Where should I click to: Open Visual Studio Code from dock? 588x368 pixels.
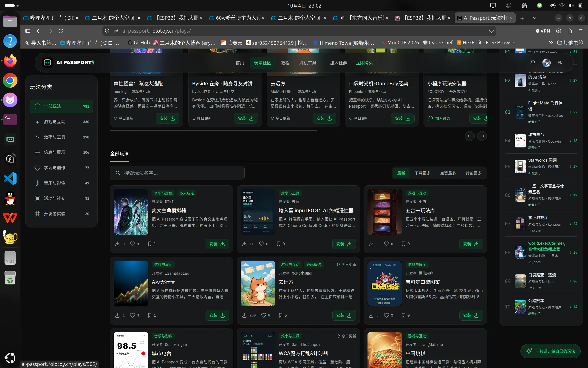pos(10,178)
